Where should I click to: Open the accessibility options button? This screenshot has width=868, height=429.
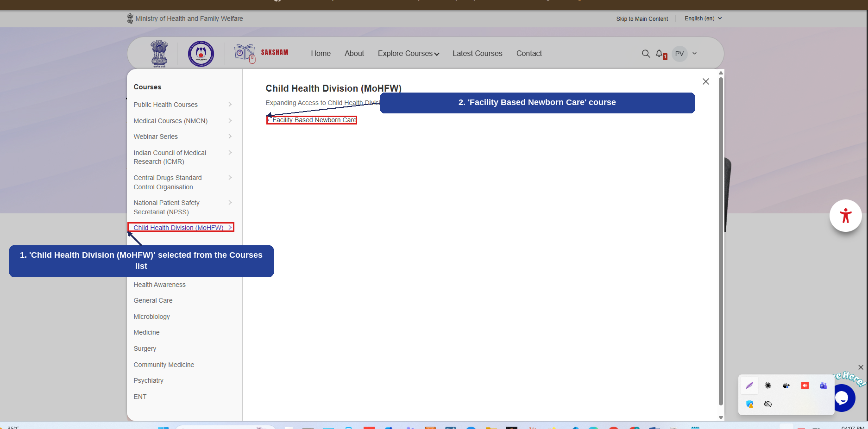point(846,216)
